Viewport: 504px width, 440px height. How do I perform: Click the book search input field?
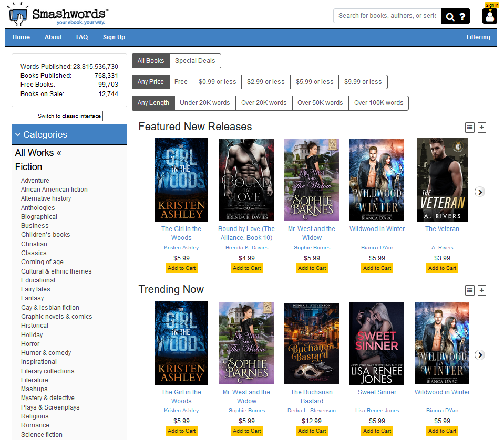coord(386,16)
